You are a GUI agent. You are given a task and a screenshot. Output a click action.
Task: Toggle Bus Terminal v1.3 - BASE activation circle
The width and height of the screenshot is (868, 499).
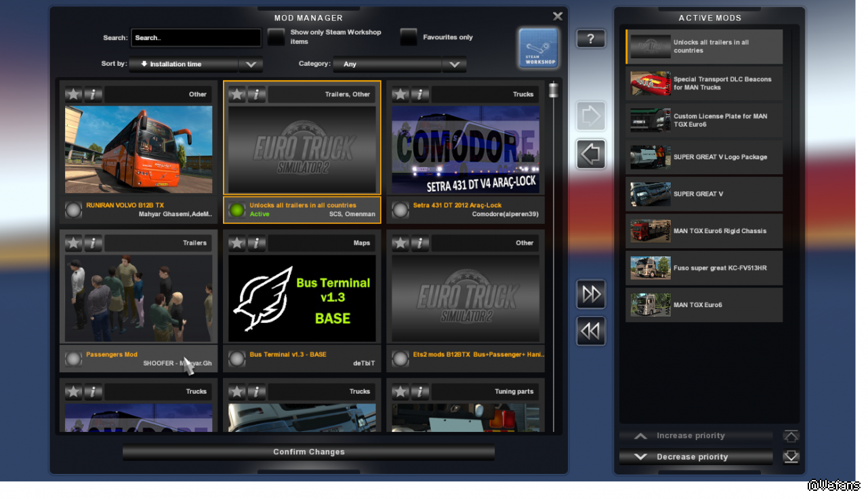(x=237, y=359)
